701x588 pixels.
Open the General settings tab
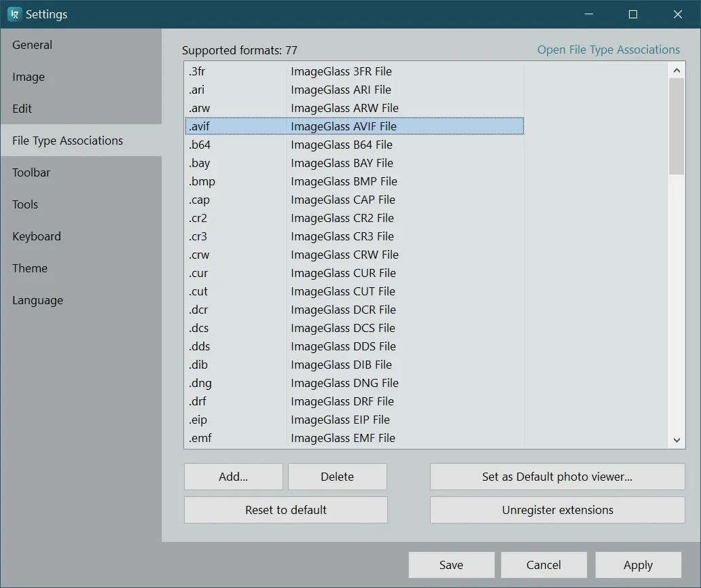[81, 45]
